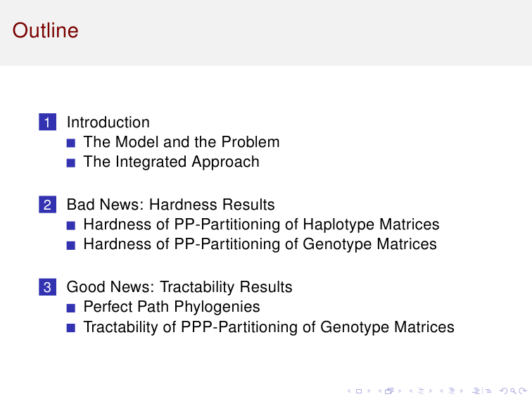Click the go forward curved arrow icon
Viewport: 532px width, 399px height.
point(523,391)
